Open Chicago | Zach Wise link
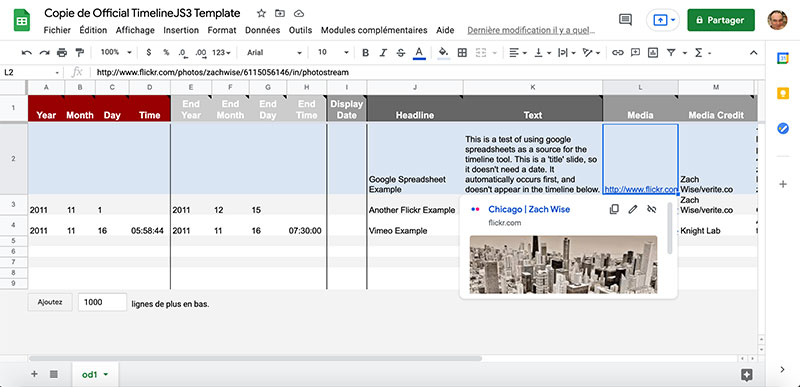The image size is (800, 387). (529, 210)
